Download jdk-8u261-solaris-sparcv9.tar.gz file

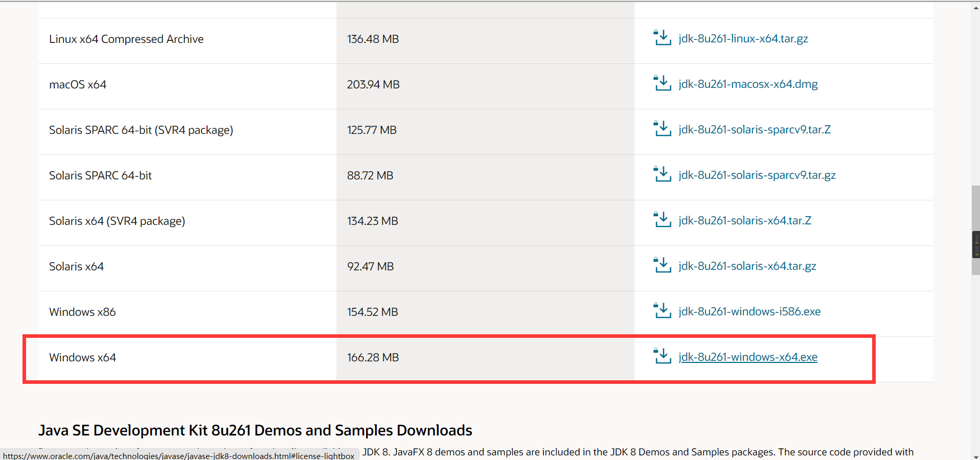(757, 175)
